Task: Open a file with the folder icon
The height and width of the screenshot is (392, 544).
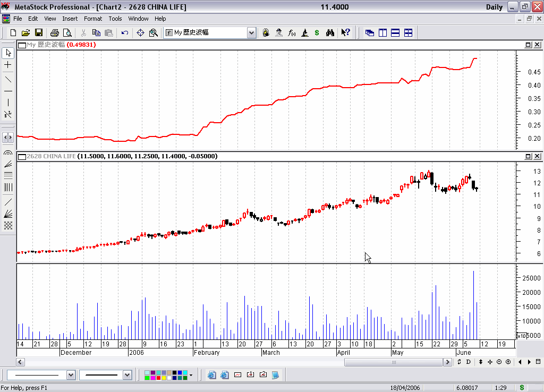Action: [x=25, y=32]
